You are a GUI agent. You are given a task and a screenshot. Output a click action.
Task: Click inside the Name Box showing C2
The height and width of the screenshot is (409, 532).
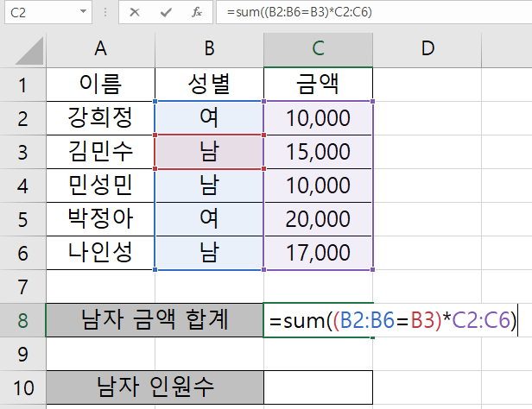pos(41,12)
